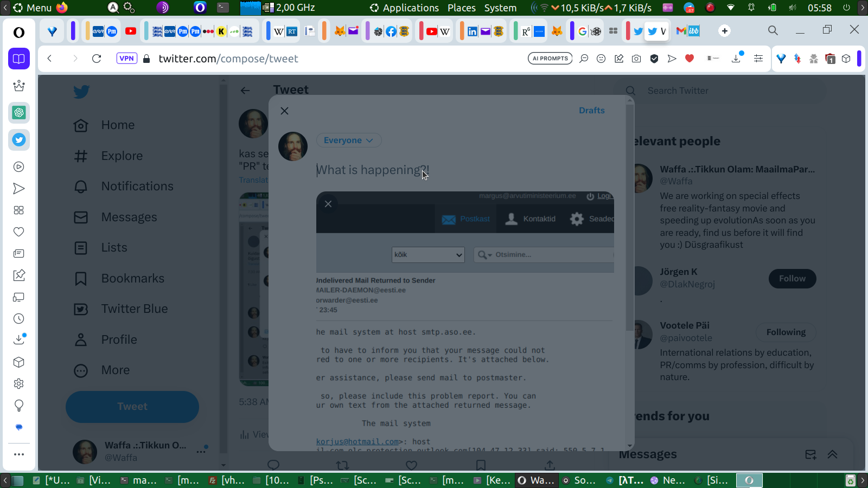Screen dimensions: 868x488
Task: Open the Player icon in Opera sidebar
Action: click(x=19, y=167)
